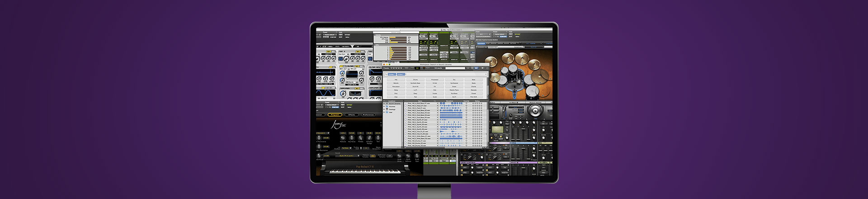868x199 pixels.
Task: Select the Drums tag button
Action: pos(415,80)
